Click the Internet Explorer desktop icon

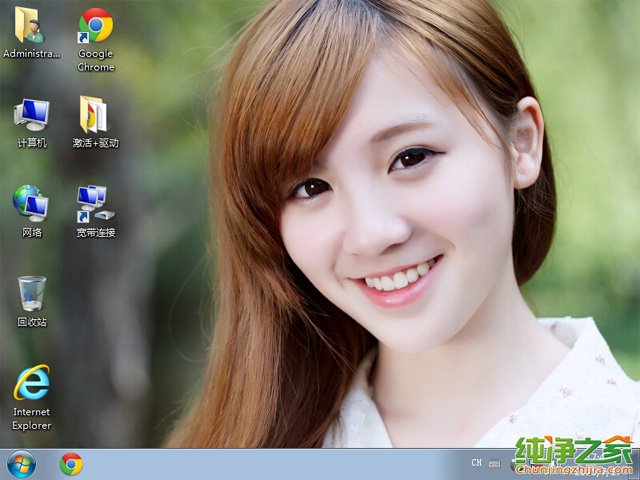pos(31,383)
